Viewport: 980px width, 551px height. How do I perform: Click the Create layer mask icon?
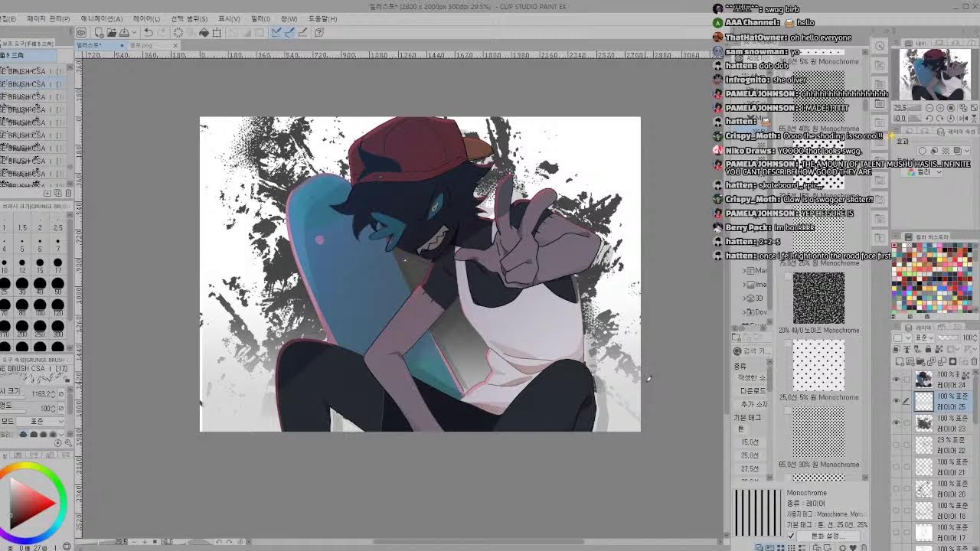coord(952,361)
